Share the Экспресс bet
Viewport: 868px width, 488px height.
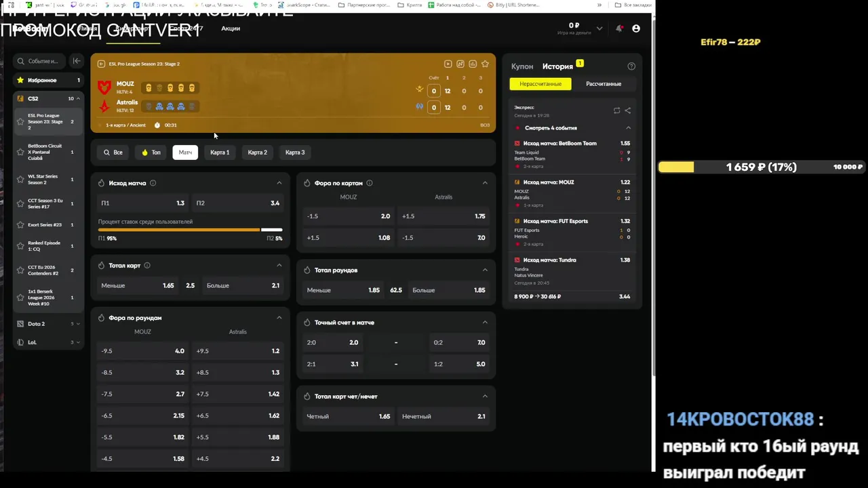(x=627, y=110)
